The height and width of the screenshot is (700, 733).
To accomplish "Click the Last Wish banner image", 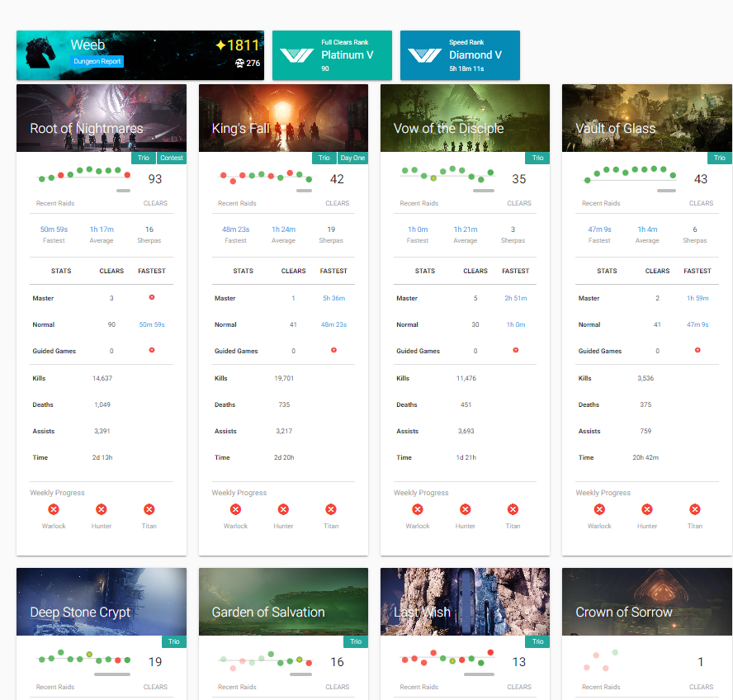I will [x=465, y=602].
